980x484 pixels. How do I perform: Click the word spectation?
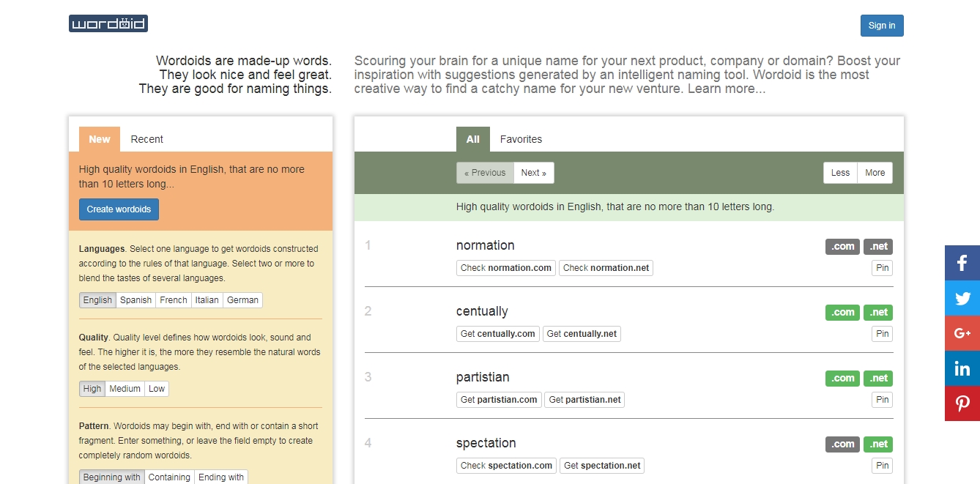[x=486, y=443]
